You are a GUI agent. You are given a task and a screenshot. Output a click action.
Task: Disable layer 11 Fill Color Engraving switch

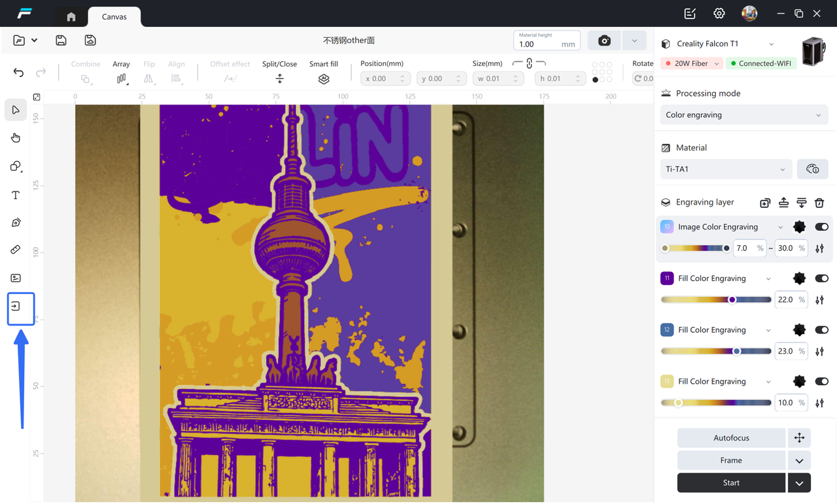click(x=821, y=278)
